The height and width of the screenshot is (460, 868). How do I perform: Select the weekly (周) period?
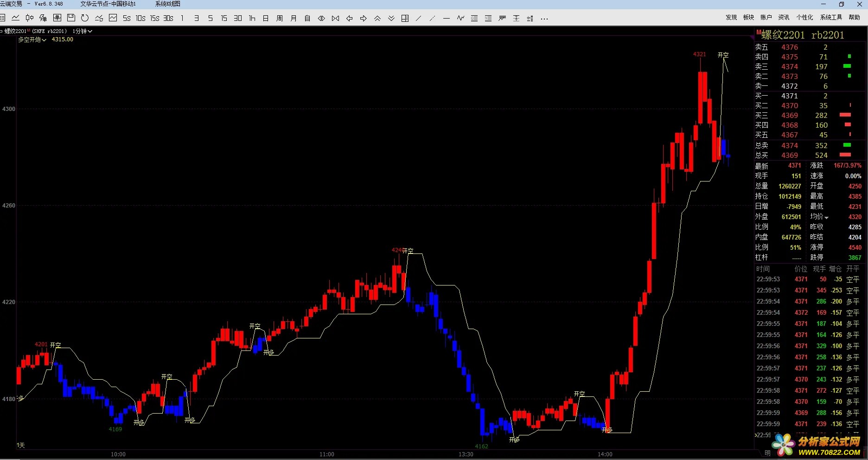click(x=280, y=18)
